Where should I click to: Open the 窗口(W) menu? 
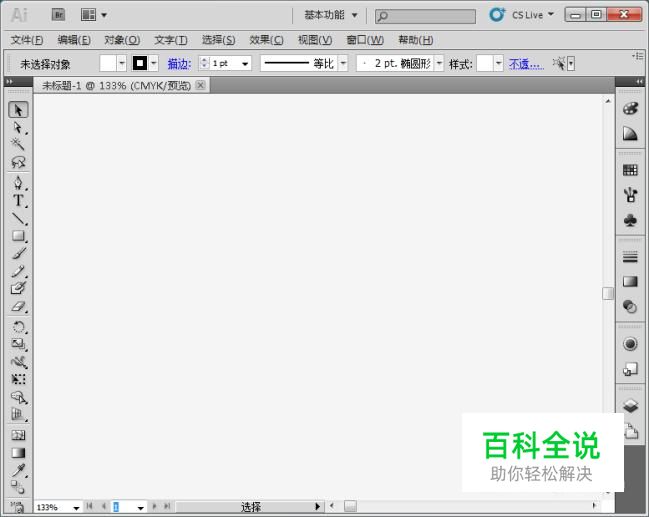365,40
